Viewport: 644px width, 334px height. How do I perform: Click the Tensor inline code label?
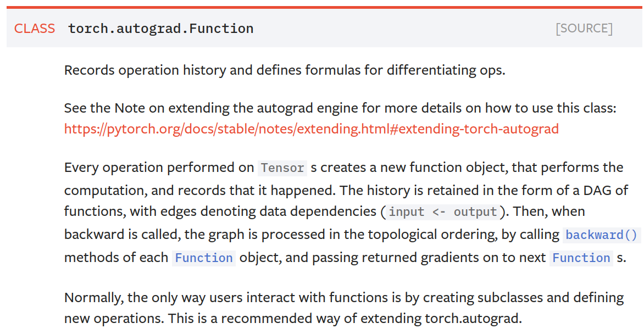point(282,168)
